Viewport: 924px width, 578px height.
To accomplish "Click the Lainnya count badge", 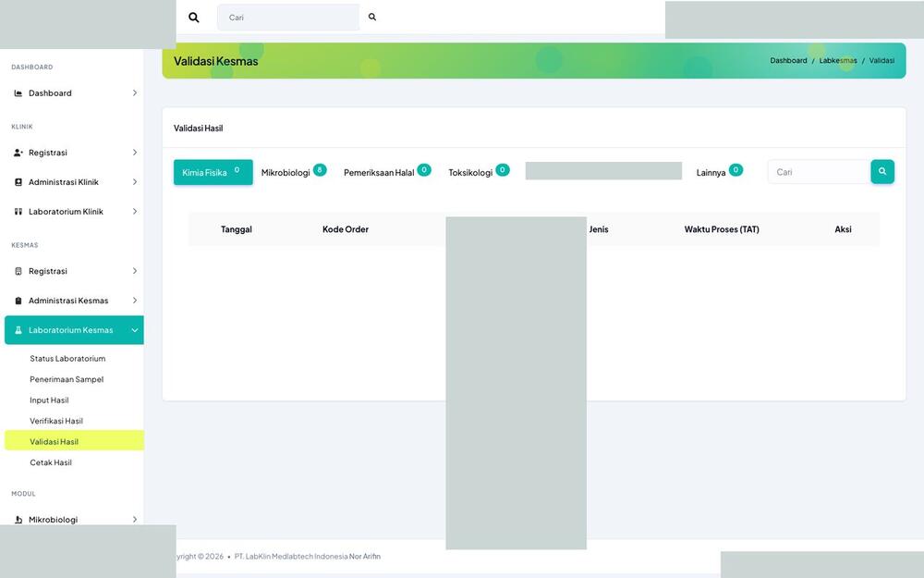I will click(x=736, y=170).
